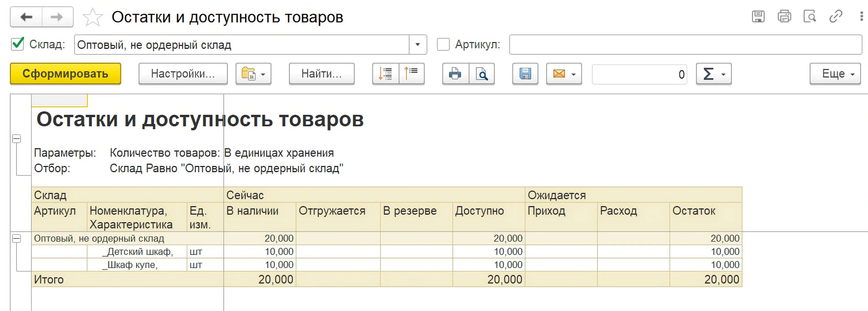Click the Номенклатура, Характеристика header
This screenshot has width=868, height=311.
(x=137, y=217)
